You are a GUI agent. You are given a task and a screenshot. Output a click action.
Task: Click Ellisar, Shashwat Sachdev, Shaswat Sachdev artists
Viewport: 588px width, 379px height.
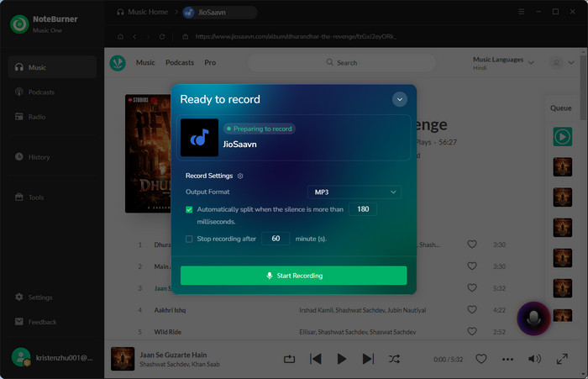pos(357,332)
